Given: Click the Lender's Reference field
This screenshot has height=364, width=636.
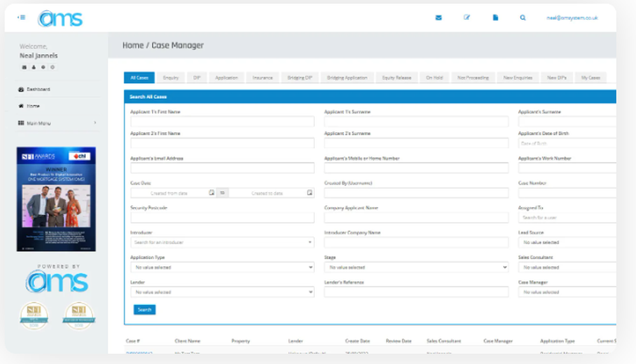Looking at the screenshot, I should tap(416, 292).
